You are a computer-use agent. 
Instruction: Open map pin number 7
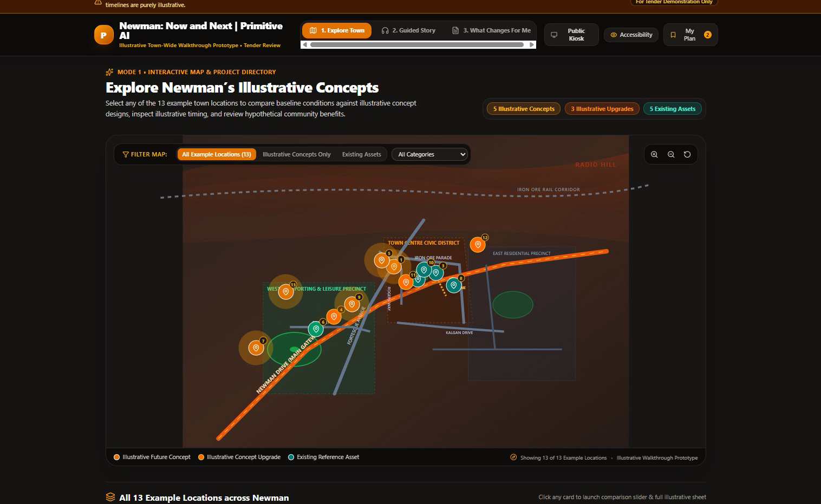coord(256,348)
